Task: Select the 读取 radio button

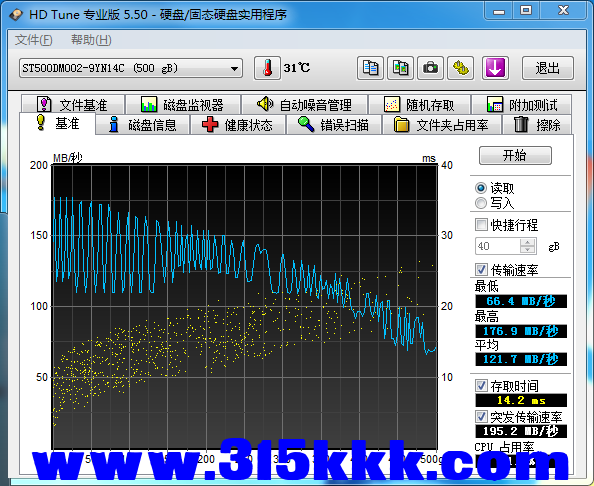Action: pos(481,188)
